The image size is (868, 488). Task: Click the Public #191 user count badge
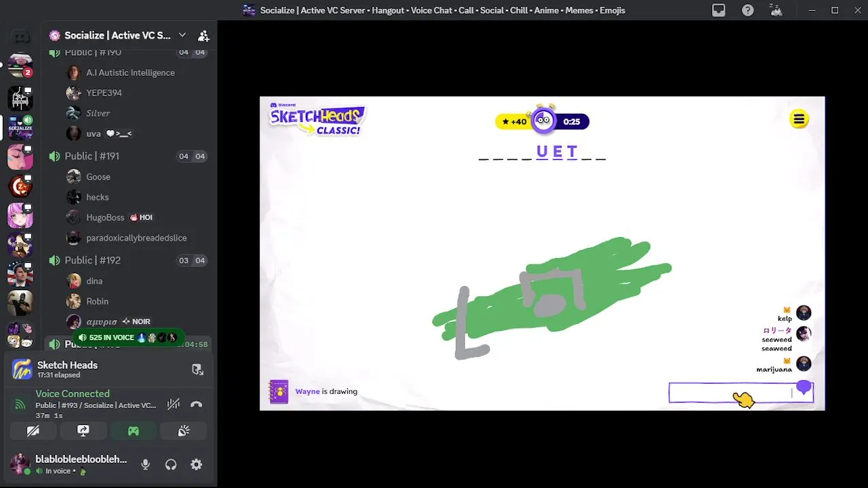click(192, 156)
